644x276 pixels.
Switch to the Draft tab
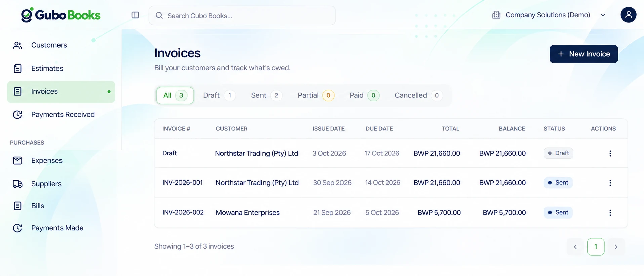point(219,95)
